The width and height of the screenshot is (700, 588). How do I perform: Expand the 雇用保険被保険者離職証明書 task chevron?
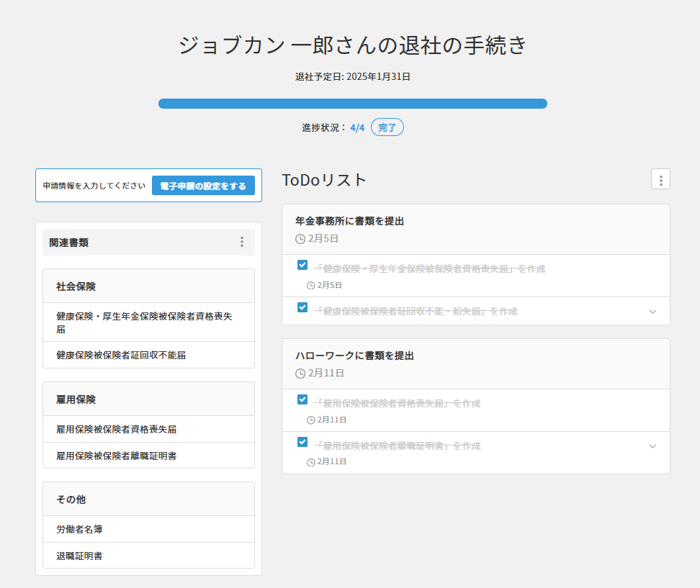tap(652, 446)
